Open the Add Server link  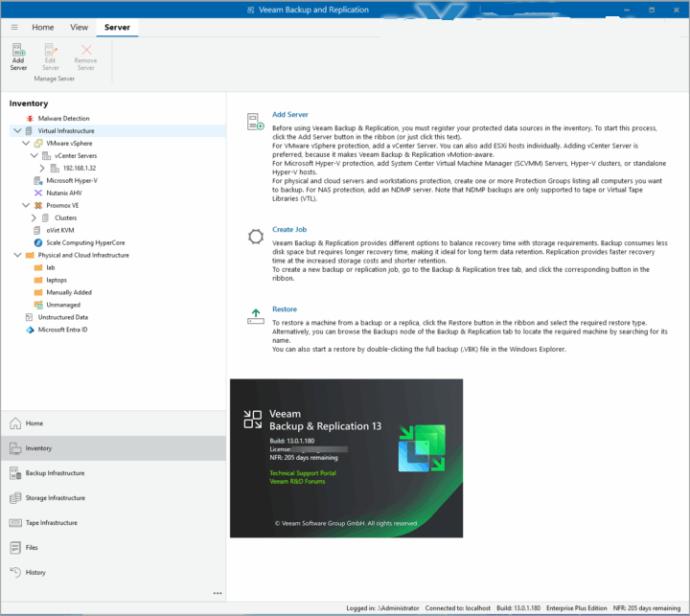pyautogui.click(x=290, y=114)
